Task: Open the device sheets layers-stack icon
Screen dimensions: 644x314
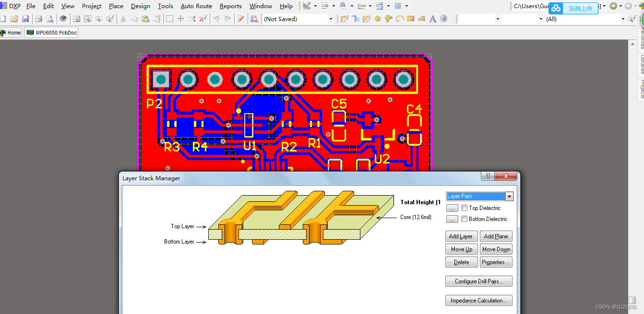Action: tap(63, 19)
